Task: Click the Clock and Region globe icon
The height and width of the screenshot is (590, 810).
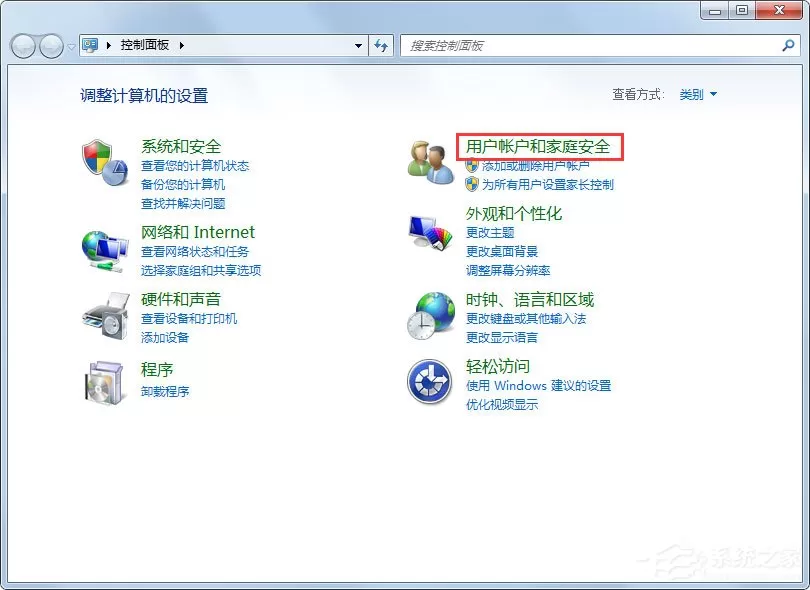Action: tap(431, 316)
